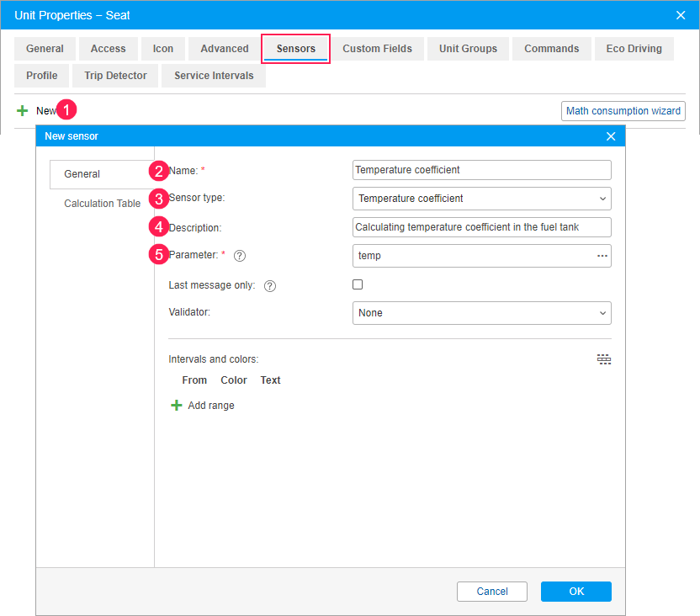
Task: Open the Math consumption wizard
Action: pyautogui.click(x=623, y=111)
